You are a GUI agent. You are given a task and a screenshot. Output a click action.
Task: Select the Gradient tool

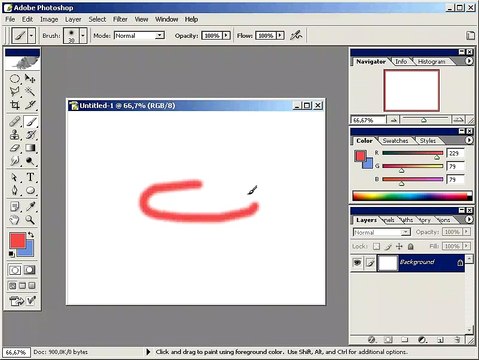point(30,148)
